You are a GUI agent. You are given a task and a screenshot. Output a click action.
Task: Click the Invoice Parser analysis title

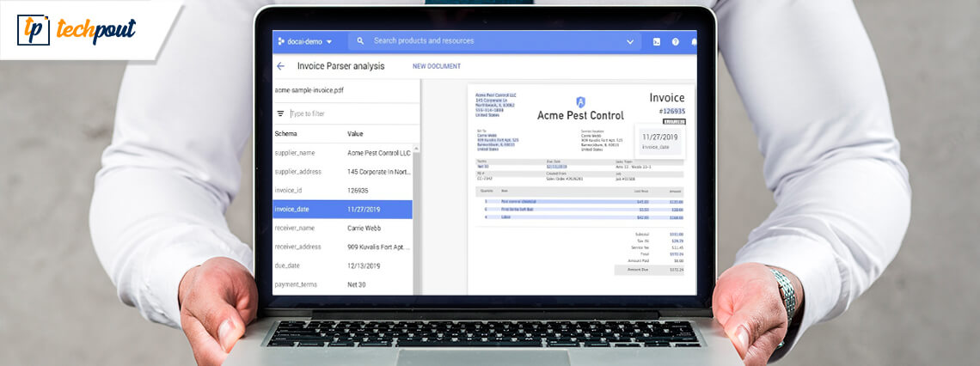click(x=340, y=66)
